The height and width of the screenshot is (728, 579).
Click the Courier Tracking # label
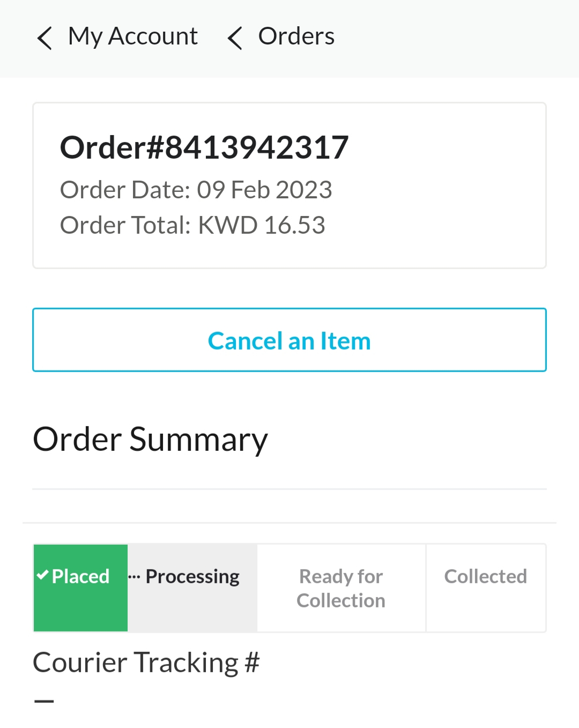tap(146, 662)
